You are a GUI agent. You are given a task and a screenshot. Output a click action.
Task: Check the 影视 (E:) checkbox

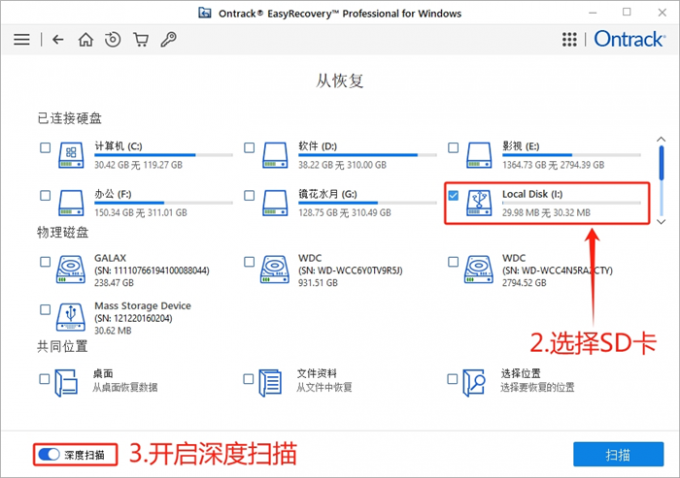pyautogui.click(x=453, y=147)
